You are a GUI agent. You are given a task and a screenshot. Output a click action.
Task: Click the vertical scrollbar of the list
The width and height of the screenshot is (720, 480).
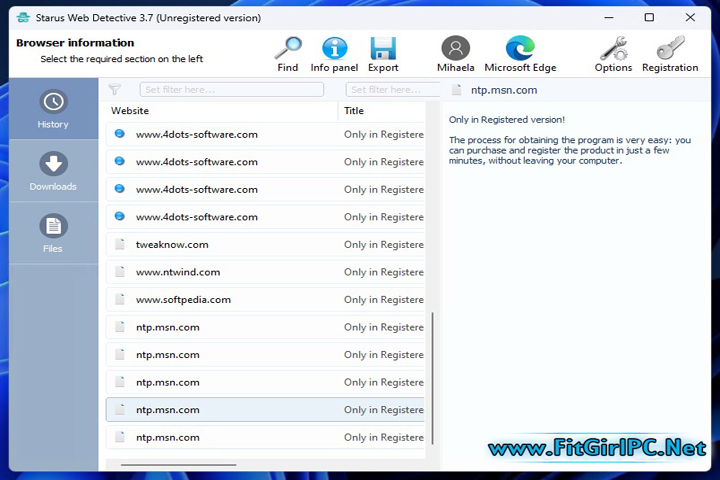point(433,378)
